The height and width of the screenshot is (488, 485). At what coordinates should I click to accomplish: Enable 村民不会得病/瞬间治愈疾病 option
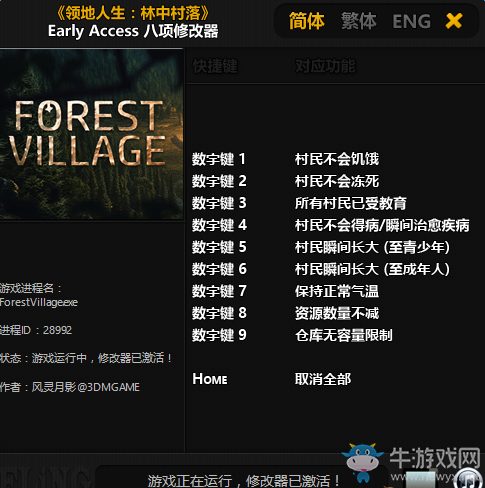point(382,225)
